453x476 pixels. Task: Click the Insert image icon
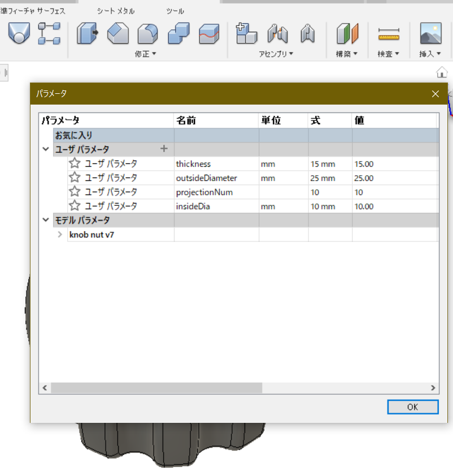430,33
